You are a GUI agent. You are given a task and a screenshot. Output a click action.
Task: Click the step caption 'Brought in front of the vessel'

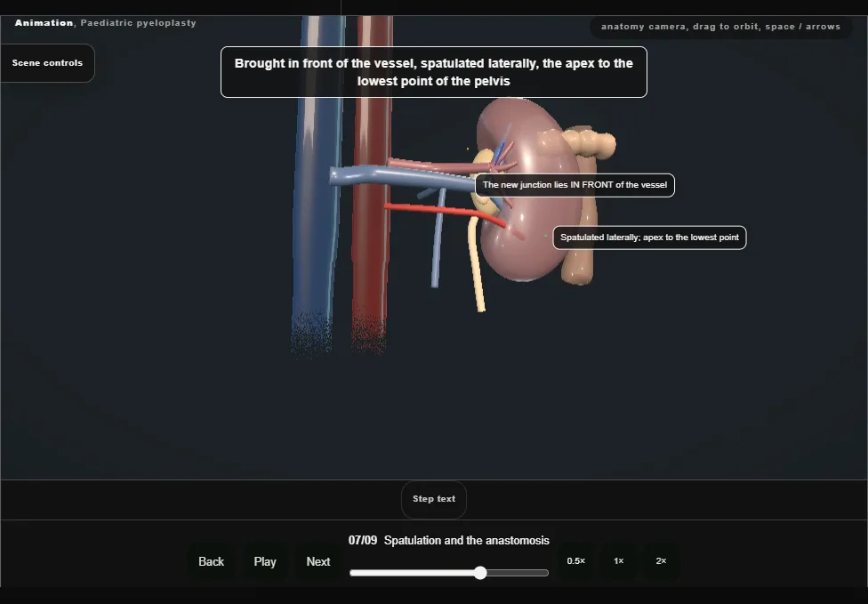(434, 72)
